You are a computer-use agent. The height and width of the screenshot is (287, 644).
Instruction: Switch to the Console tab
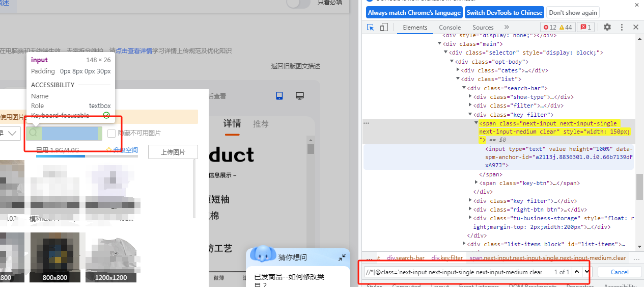point(450,28)
